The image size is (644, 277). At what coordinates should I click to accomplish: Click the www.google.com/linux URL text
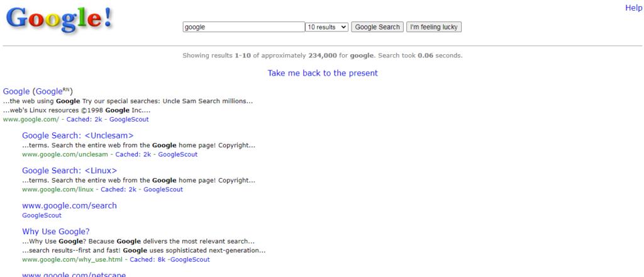tap(58, 189)
